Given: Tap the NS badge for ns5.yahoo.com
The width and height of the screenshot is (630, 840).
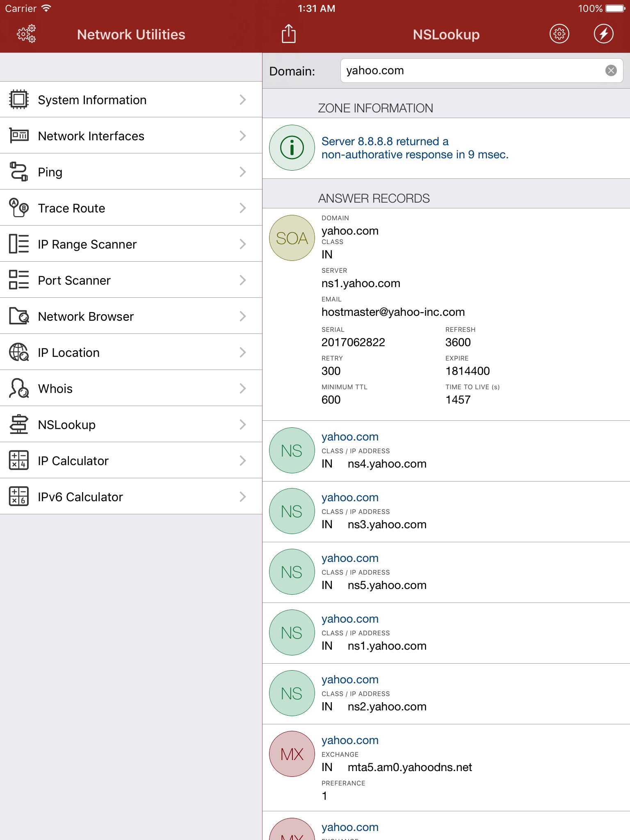Looking at the screenshot, I should coord(292,572).
